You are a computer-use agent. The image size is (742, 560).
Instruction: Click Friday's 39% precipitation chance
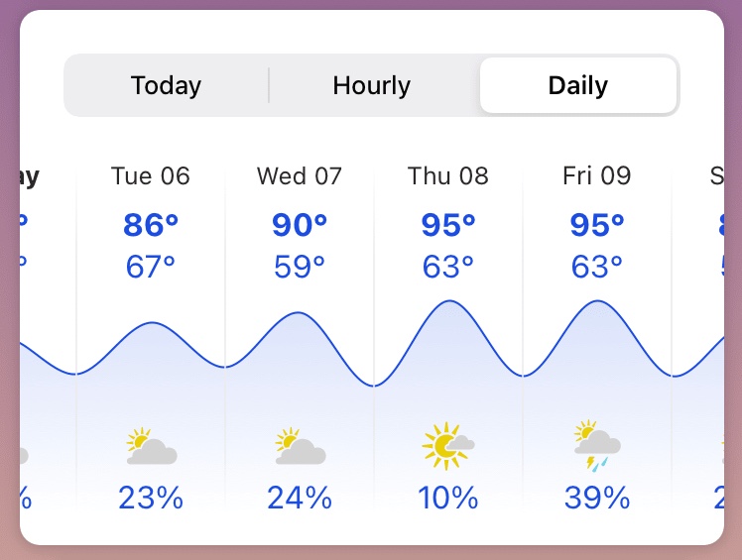[x=597, y=497]
